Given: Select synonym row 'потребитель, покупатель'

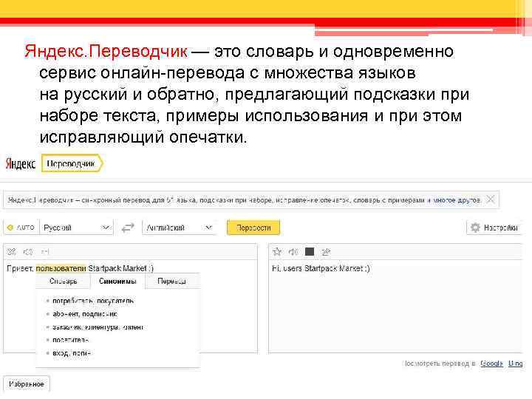Looking at the screenshot, I should [93, 301].
